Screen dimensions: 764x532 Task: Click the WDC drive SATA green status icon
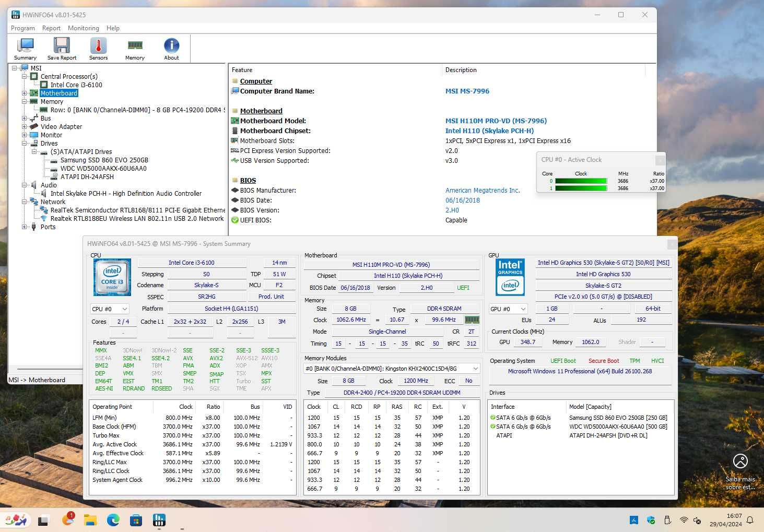493,427
